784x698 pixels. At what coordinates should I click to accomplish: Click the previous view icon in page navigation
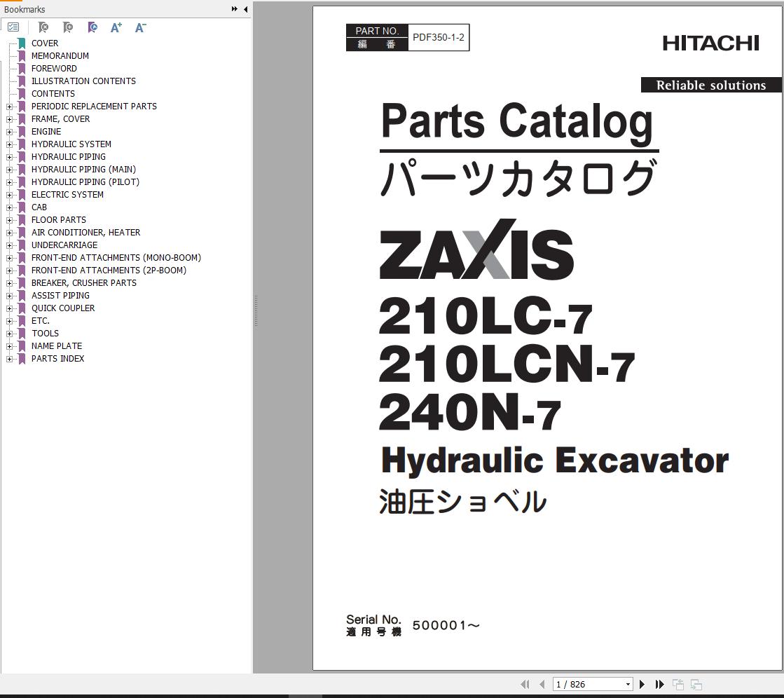tap(678, 684)
